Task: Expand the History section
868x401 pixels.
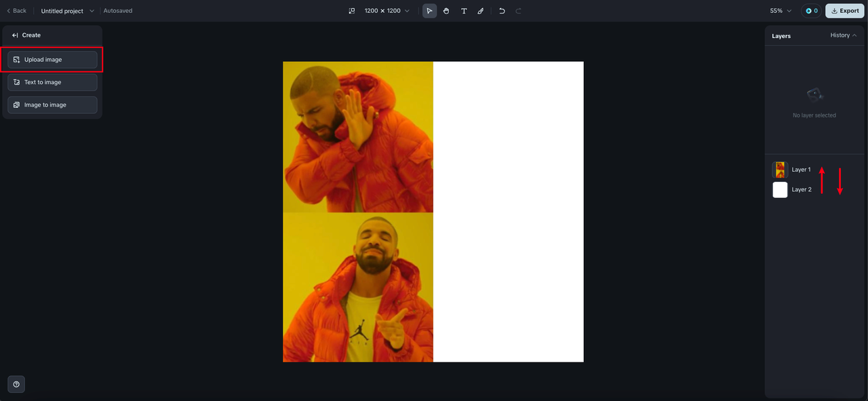Action: pyautogui.click(x=844, y=35)
